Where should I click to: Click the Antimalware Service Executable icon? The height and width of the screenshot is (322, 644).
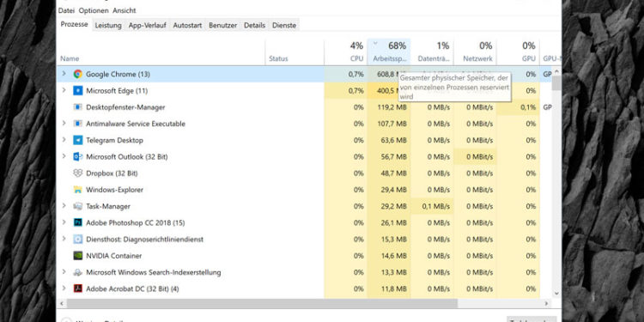click(77, 124)
